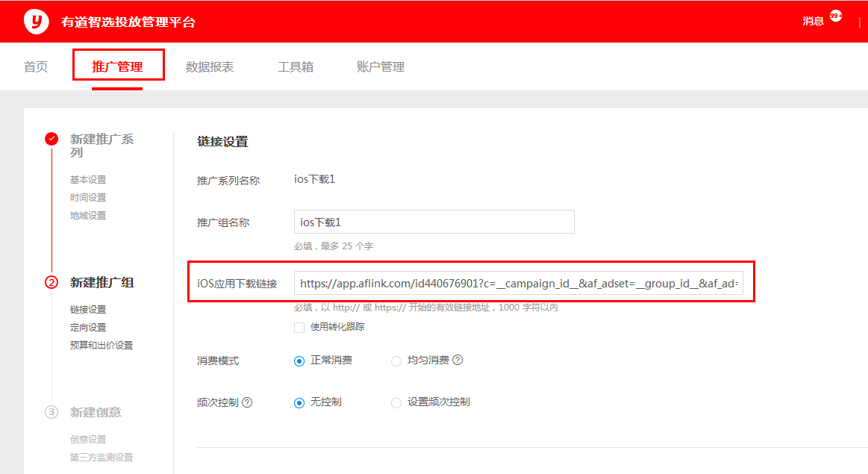Click 新建创意 step heading
The image size is (868, 474).
click(96, 412)
